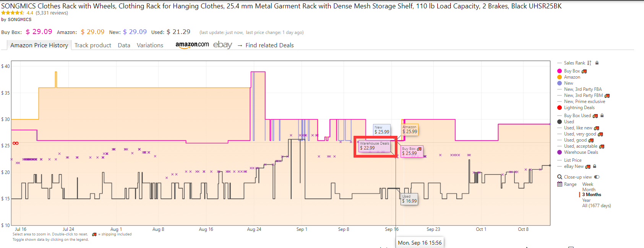Click the Sales Rank sort icon
Viewport: 644px width, 248px height.
(589, 63)
